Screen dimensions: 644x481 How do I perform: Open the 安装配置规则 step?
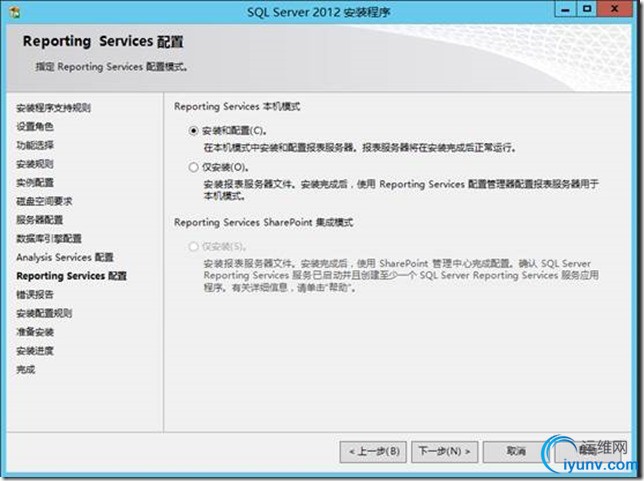pyautogui.click(x=44, y=313)
